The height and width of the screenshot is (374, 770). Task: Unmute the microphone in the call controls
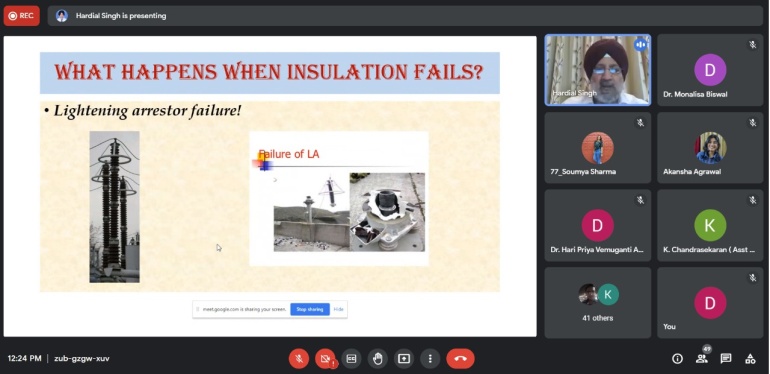299,359
